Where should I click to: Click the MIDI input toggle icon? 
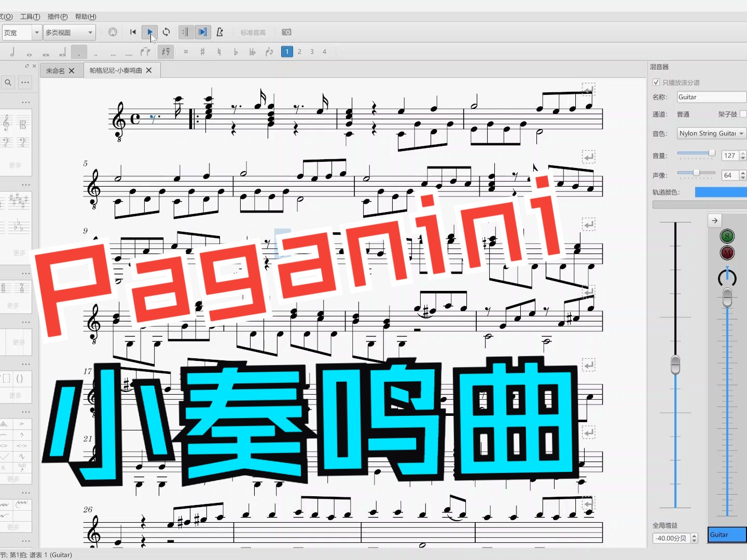[x=113, y=32]
